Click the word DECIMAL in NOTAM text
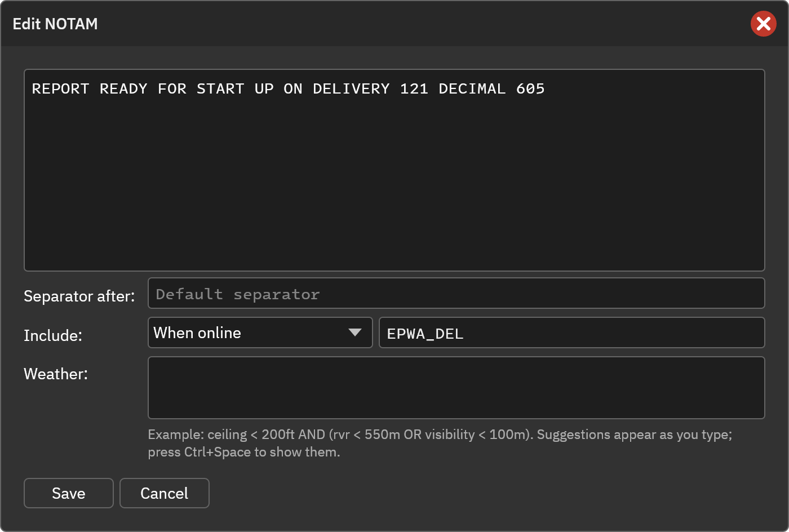This screenshot has width=789, height=532. point(472,89)
